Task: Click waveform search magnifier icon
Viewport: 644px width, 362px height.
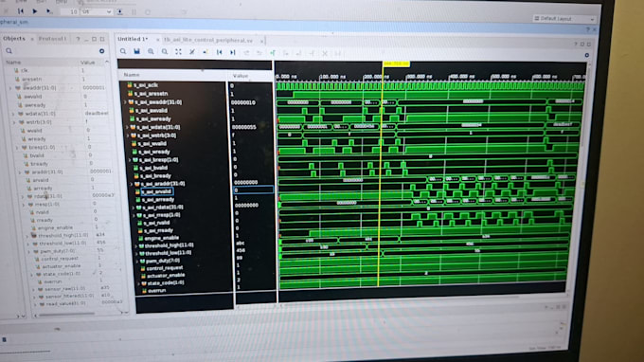Action: pos(123,51)
